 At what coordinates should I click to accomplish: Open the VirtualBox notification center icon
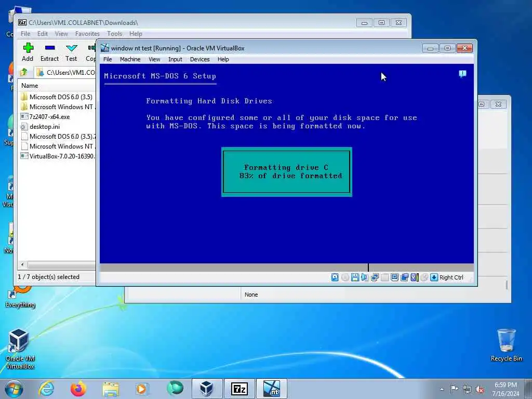click(462, 74)
